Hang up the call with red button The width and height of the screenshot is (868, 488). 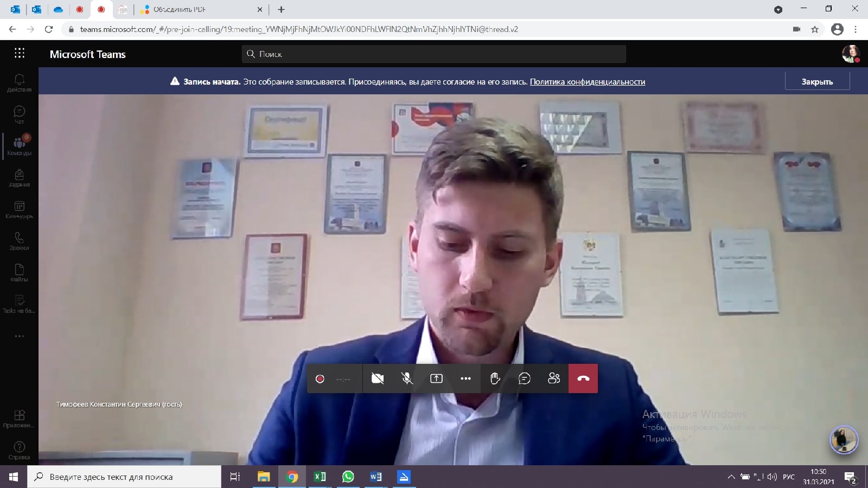[583, 378]
